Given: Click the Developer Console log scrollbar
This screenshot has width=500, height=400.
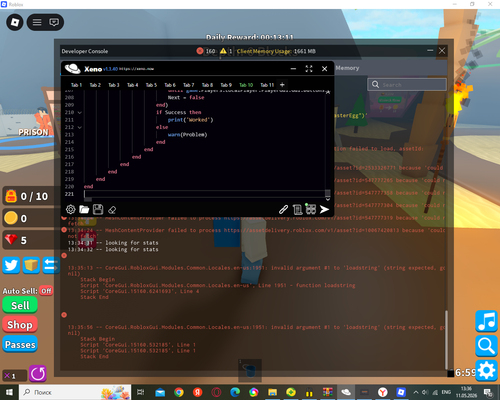Looking at the screenshot, I should [446, 339].
